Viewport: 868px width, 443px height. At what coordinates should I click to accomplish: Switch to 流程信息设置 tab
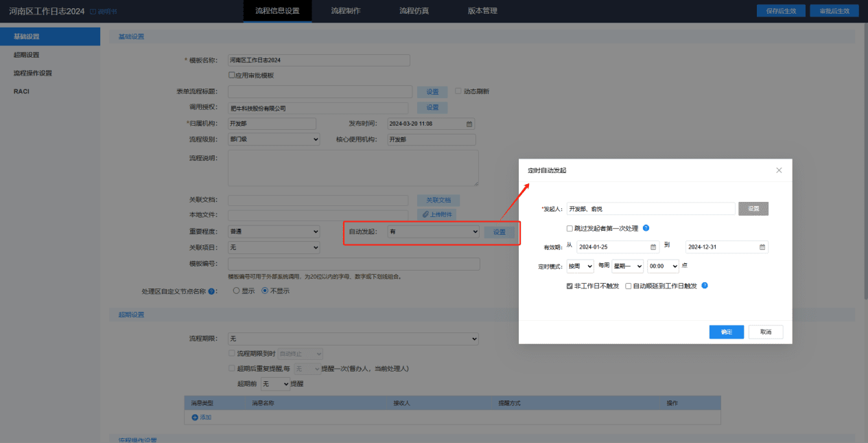[x=277, y=11]
